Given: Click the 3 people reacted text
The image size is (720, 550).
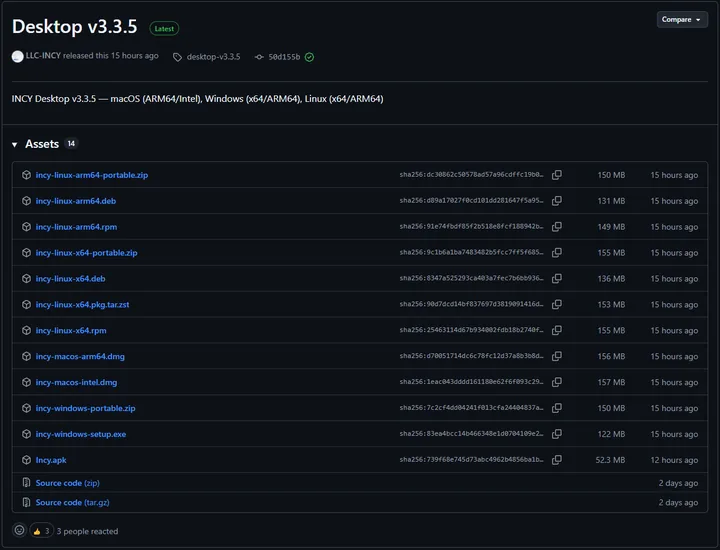Looking at the screenshot, I should [87, 531].
